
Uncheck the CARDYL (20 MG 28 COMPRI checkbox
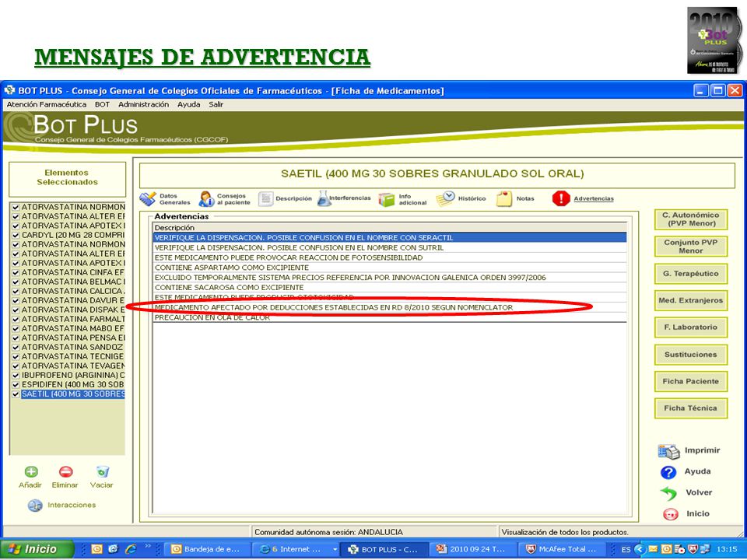(x=16, y=235)
